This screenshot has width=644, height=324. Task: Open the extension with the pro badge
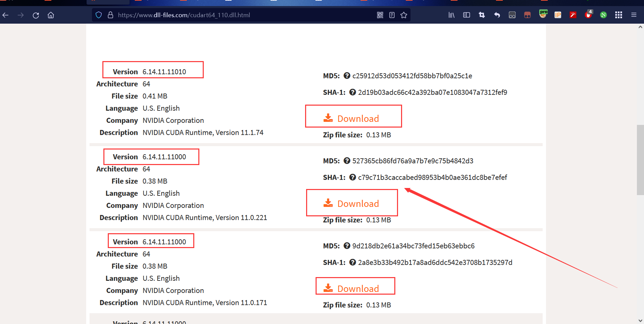click(x=543, y=14)
